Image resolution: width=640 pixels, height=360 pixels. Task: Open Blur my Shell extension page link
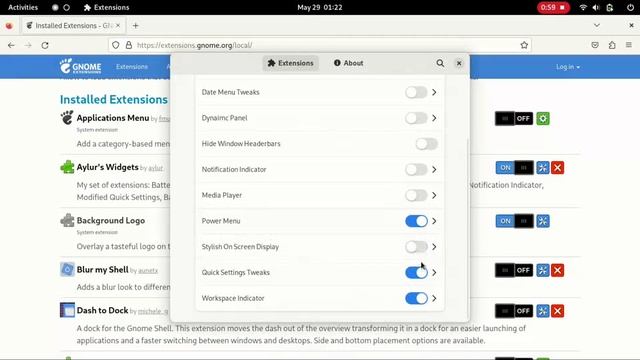[x=102, y=269]
